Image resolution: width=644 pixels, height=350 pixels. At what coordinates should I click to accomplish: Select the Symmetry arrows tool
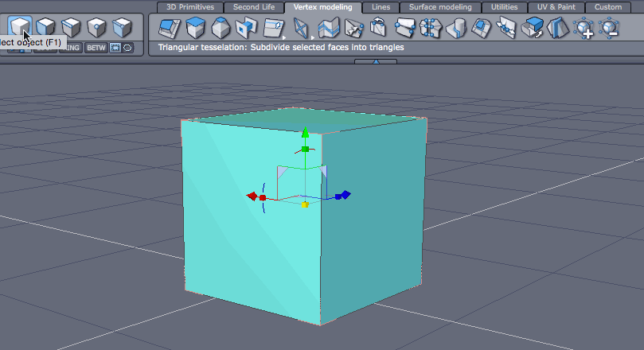coord(506,28)
